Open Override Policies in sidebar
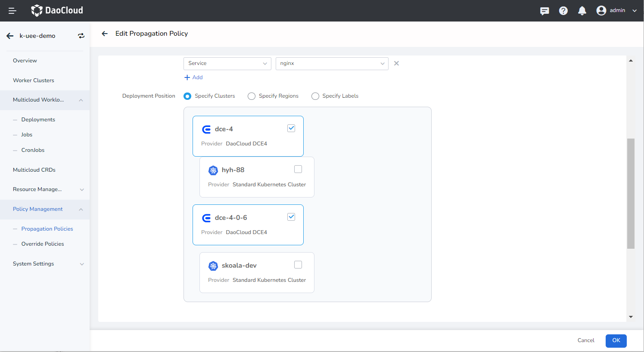This screenshot has height=352, width=644. point(43,244)
